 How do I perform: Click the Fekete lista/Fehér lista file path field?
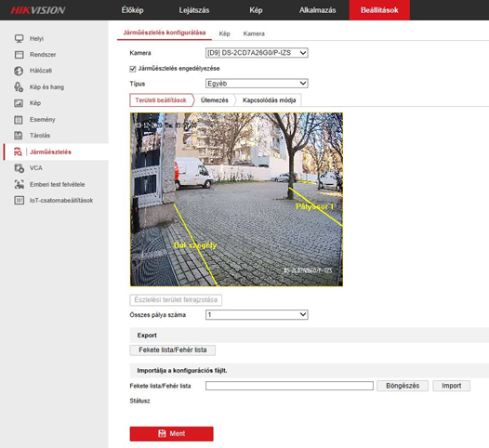tap(289, 386)
